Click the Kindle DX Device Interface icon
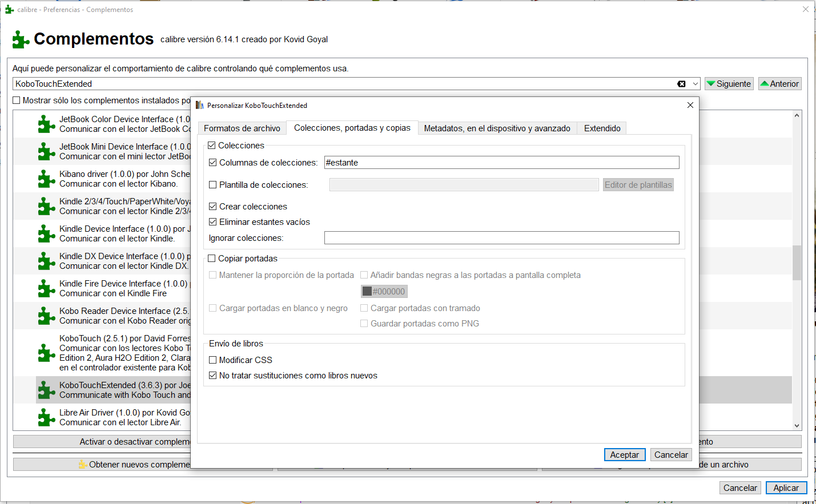This screenshot has width=816, height=504. (46, 261)
